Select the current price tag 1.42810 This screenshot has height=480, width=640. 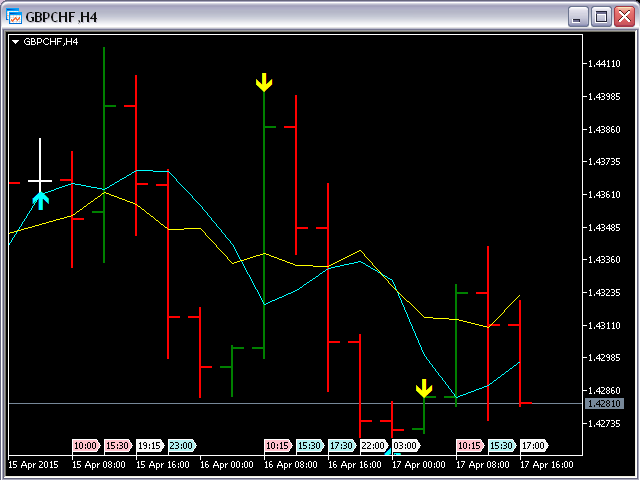pyautogui.click(x=604, y=404)
